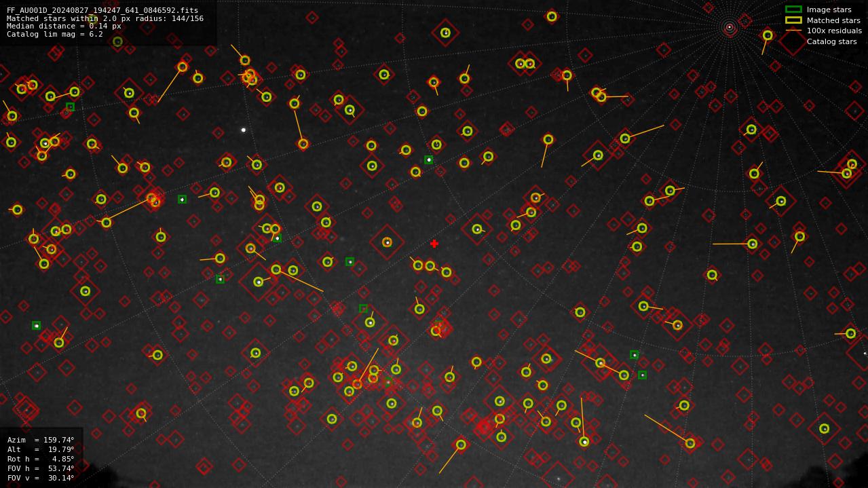The width and height of the screenshot is (868, 488).
Task: Click the celestial pole grid convergence point
Action: click(730, 27)
